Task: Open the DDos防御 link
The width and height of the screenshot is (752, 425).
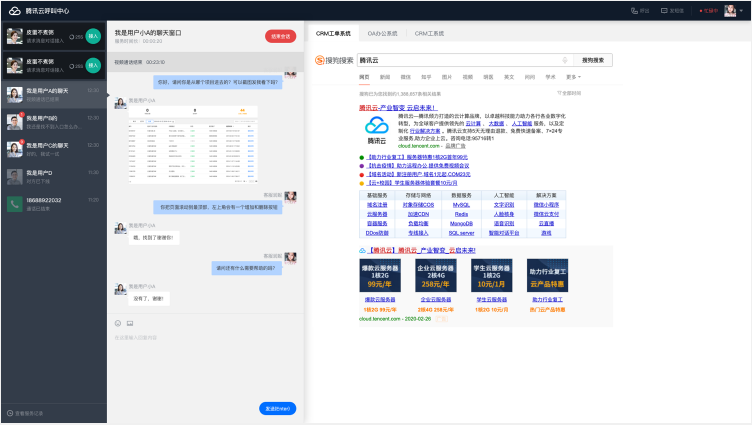Action: (377, 233)
